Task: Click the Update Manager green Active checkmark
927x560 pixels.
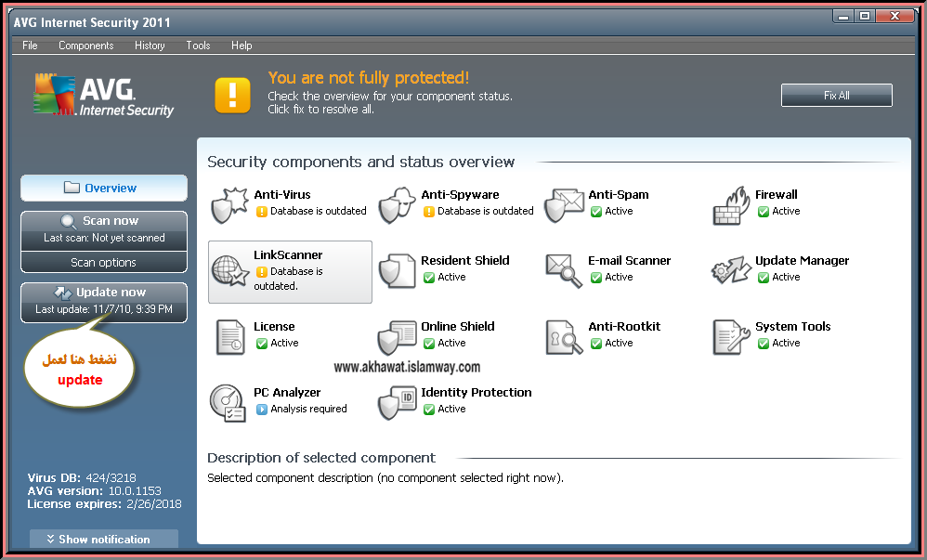Action: click(764, 278)
